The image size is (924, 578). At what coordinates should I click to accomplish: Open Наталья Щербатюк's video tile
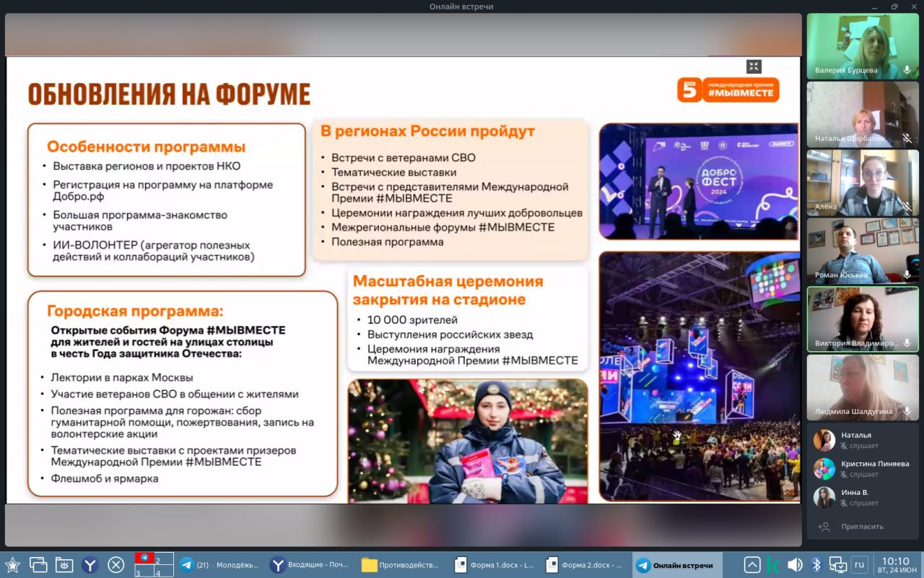[x=862, y=113]
